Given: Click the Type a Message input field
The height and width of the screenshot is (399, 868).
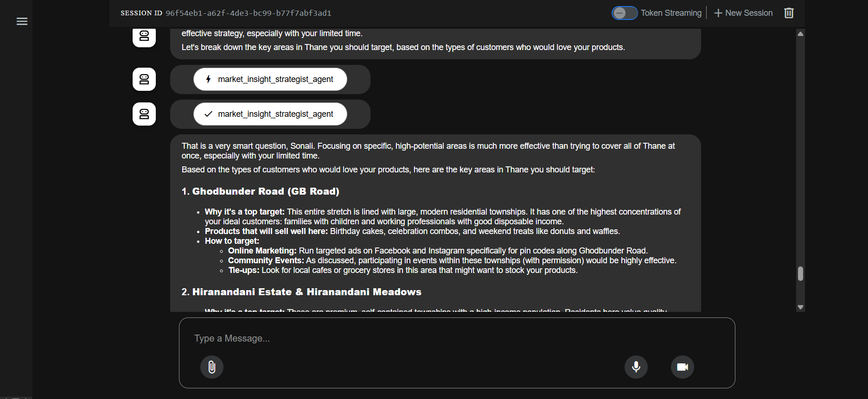Looking at the screenshot, I should (457, 338).
